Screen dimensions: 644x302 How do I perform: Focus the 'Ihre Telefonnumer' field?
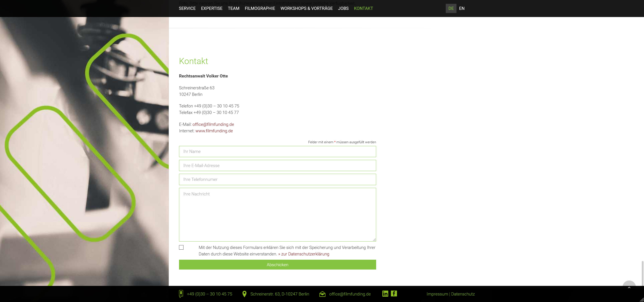(277, 179)
